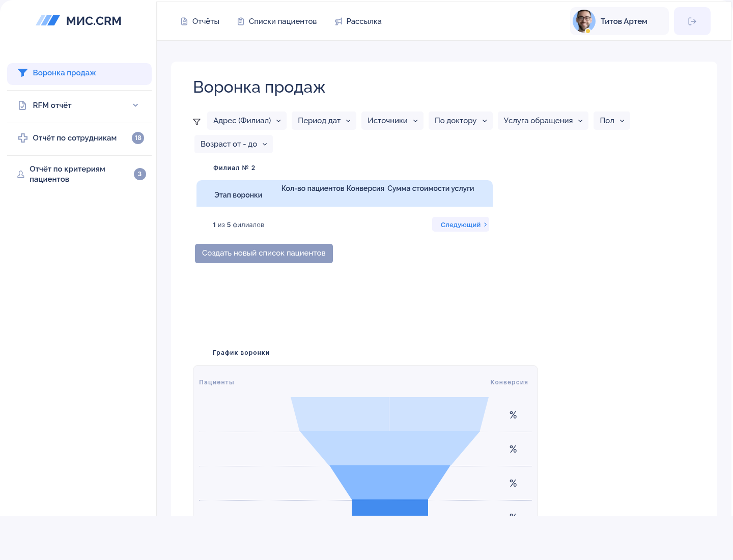Click the clipboard icon of Списки пациентов

[x=241, y=21]
